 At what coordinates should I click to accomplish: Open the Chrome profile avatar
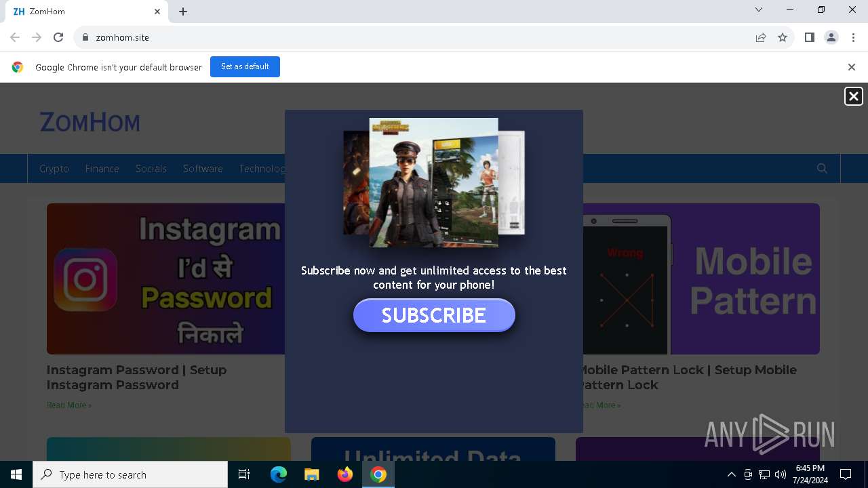(x=831, y=37)
